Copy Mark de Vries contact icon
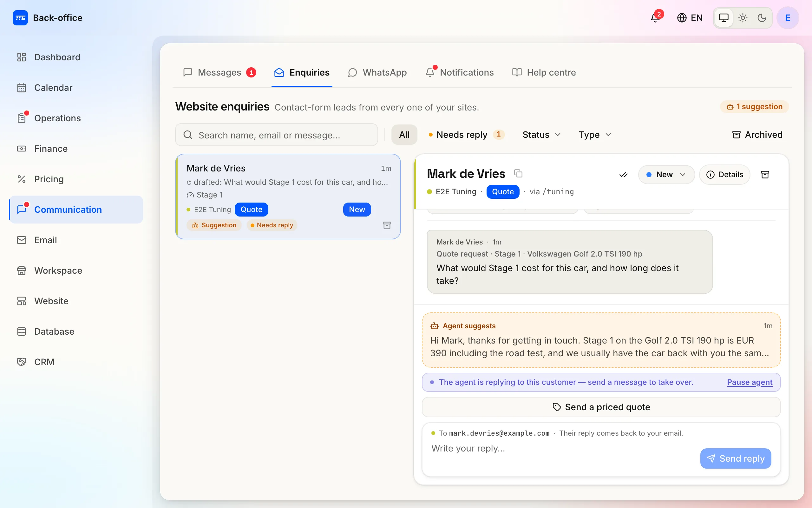Screen dimensions: 812x508 pos(518,173)
